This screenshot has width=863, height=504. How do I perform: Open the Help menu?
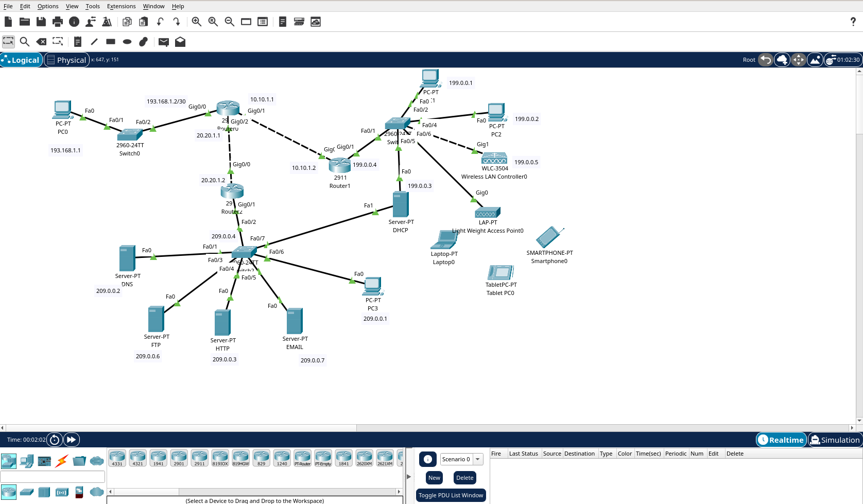tap(178, 6)
